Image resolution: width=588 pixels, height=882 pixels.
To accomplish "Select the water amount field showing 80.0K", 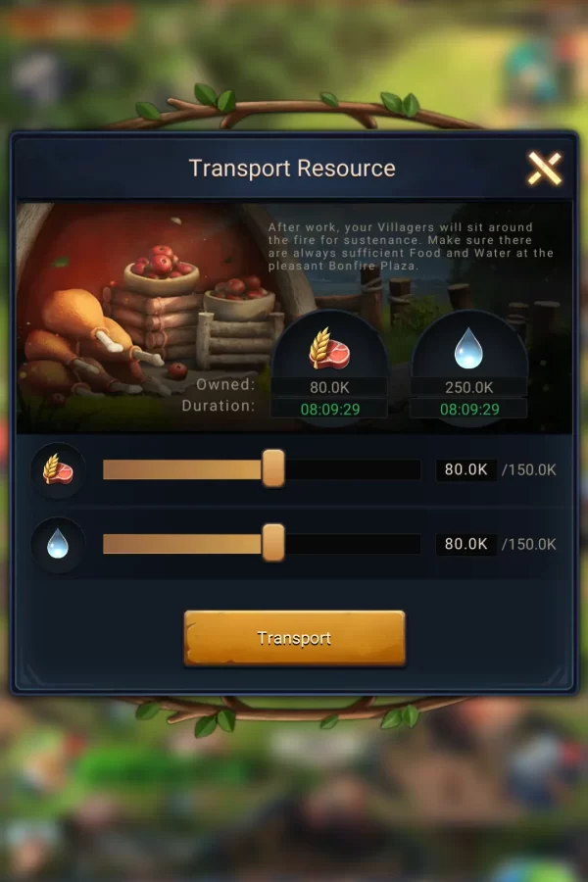I will click(465, 544).
